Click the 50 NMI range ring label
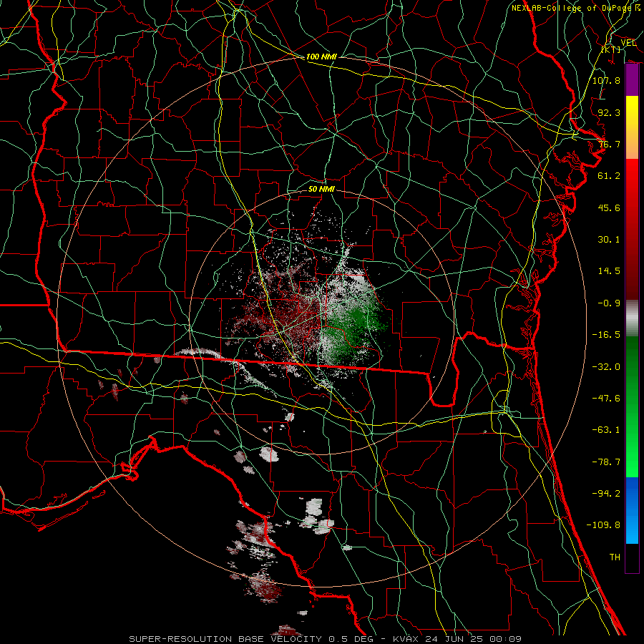Image resolution: width=644 pixels, height=644 pixels. coord(321,189)
